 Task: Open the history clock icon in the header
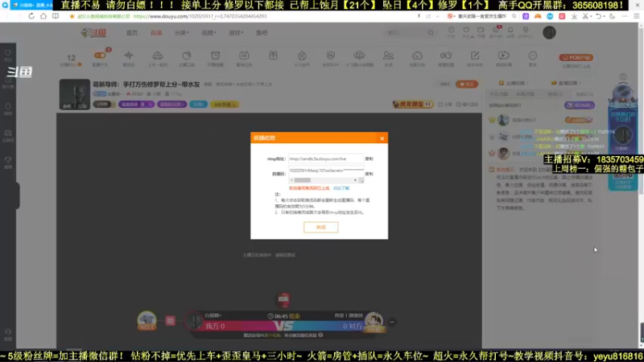coord(452,31)
